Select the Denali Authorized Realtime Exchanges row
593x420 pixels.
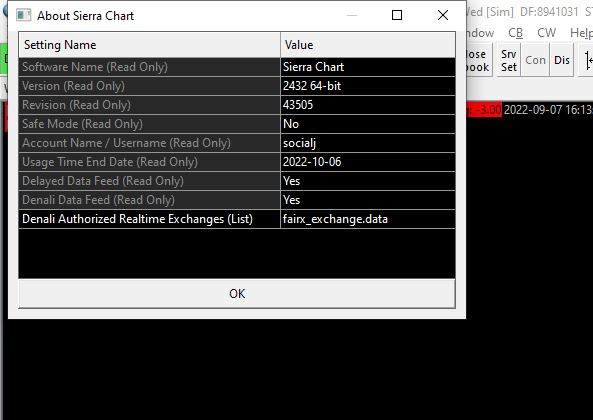pos(237,219)
